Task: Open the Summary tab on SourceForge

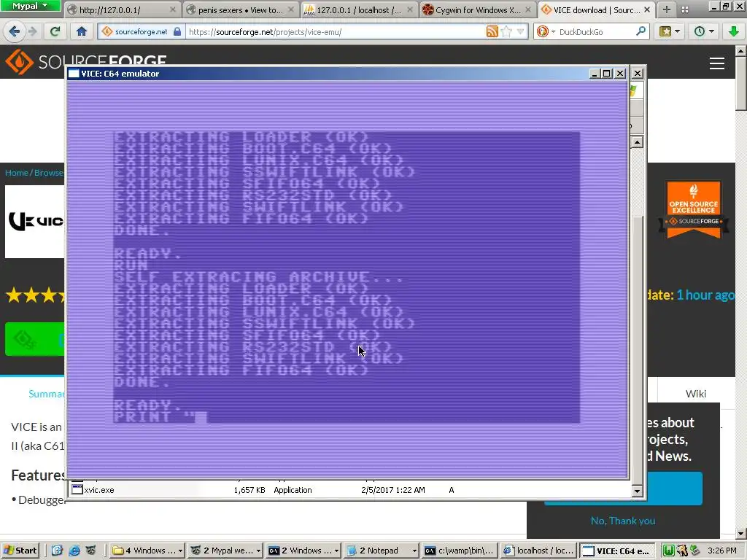Action: click(x=46, y=394)
